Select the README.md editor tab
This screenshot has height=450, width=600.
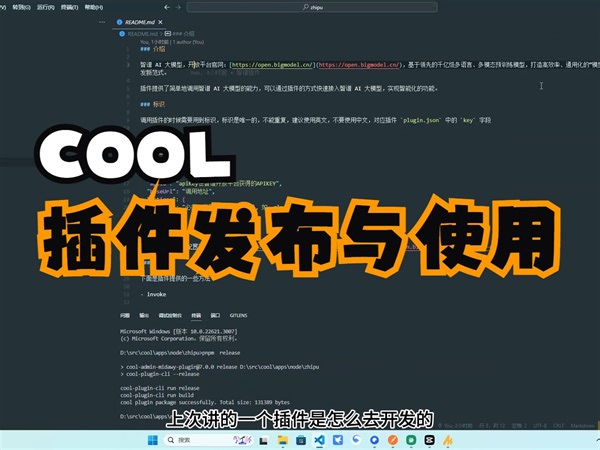(140, 22)
